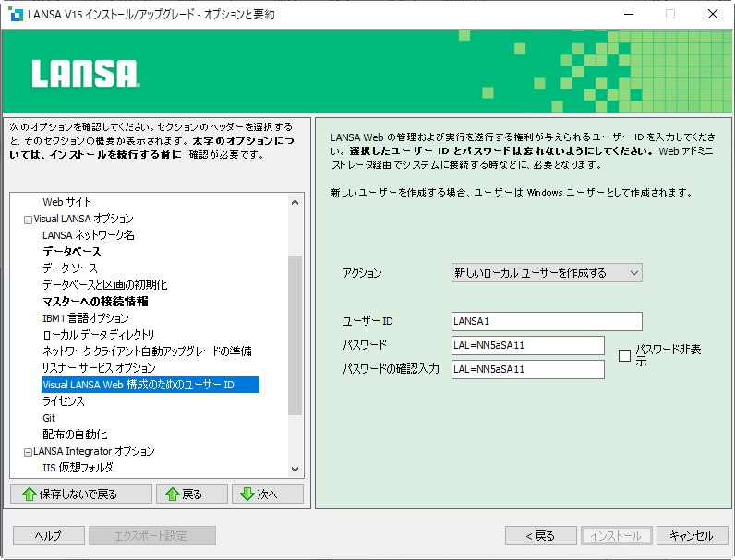The height and width of the screenshot is (560, 735).
Task: Click scrollbar up arrow in options tree
Action: click(x=295, y=202)
